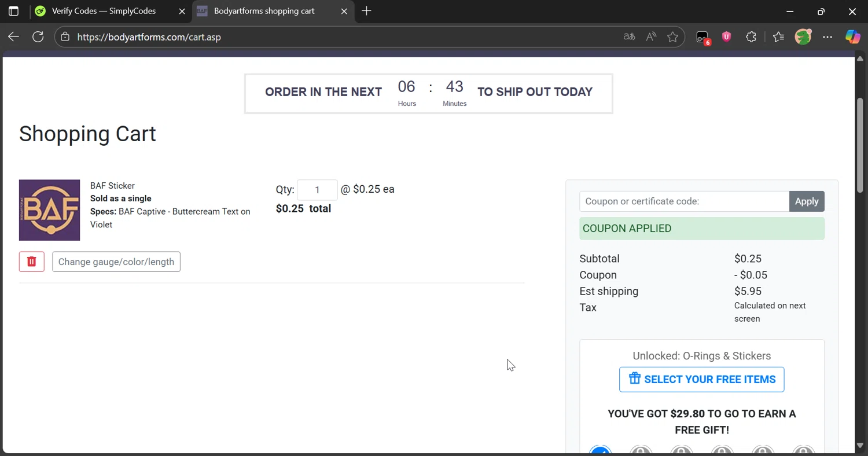
Task: Click the browser address bar URL
Action: click(x=149, y=37)
